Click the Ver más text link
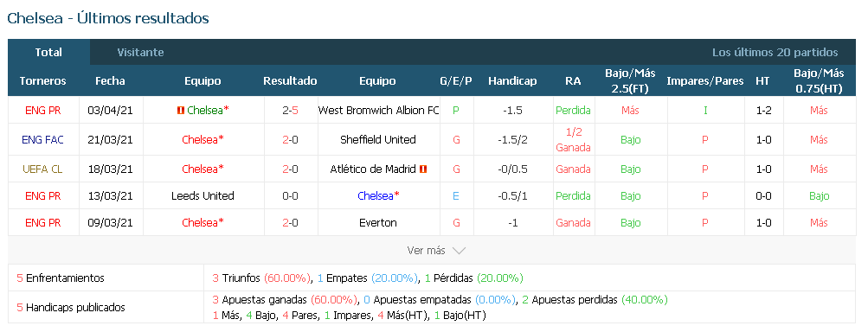Viewport: 868px width, 332px height. point(427,251)
